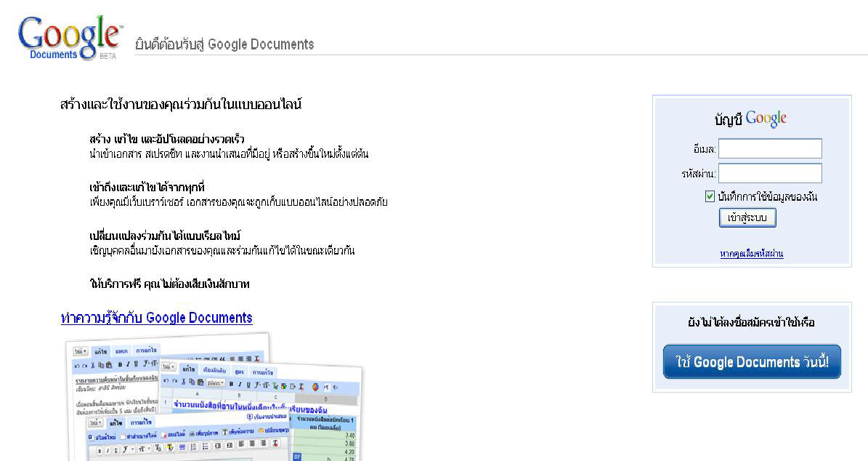
Task: Click the text ยังไม่ได้ลงชื่อสมัครเข้าใช้หรือ
Action: point(751,322)
